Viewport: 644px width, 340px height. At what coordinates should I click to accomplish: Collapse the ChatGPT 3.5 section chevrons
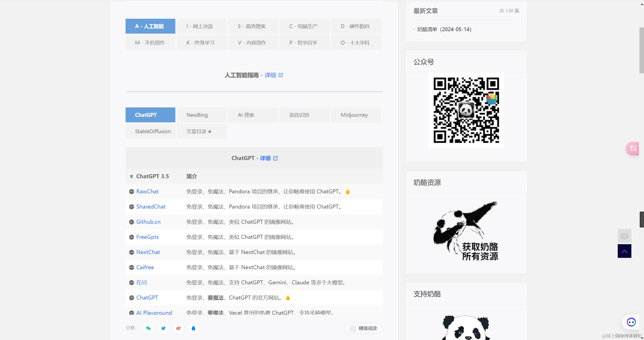131,176
